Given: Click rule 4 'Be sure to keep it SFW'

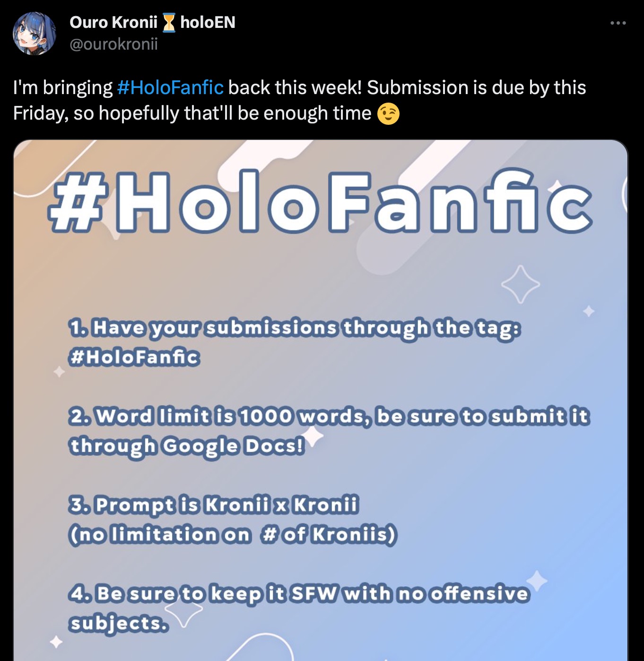Looking at the screenshot, I should coord(298,594).
